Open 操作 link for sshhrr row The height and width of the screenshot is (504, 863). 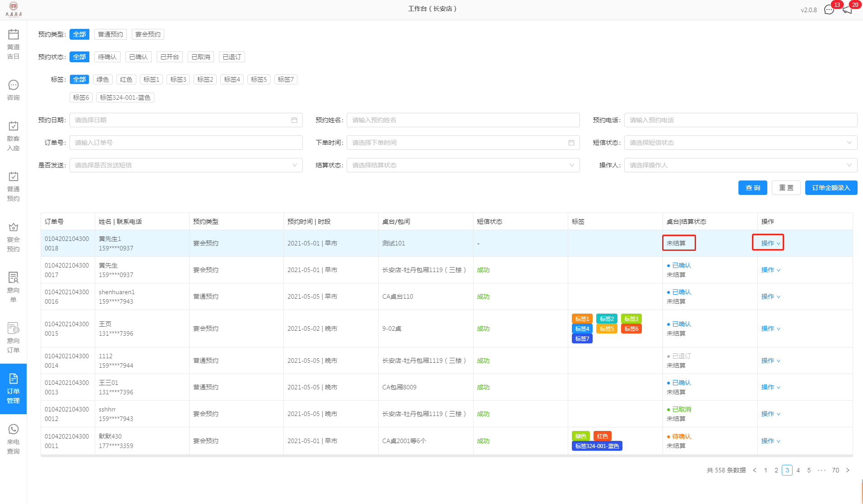[770, 414]
